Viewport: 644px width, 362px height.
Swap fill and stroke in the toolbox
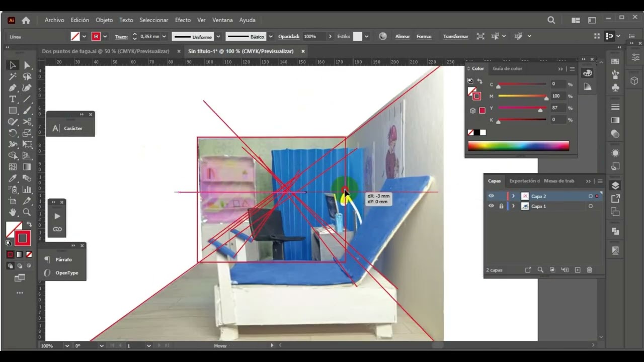click(29, 225)
